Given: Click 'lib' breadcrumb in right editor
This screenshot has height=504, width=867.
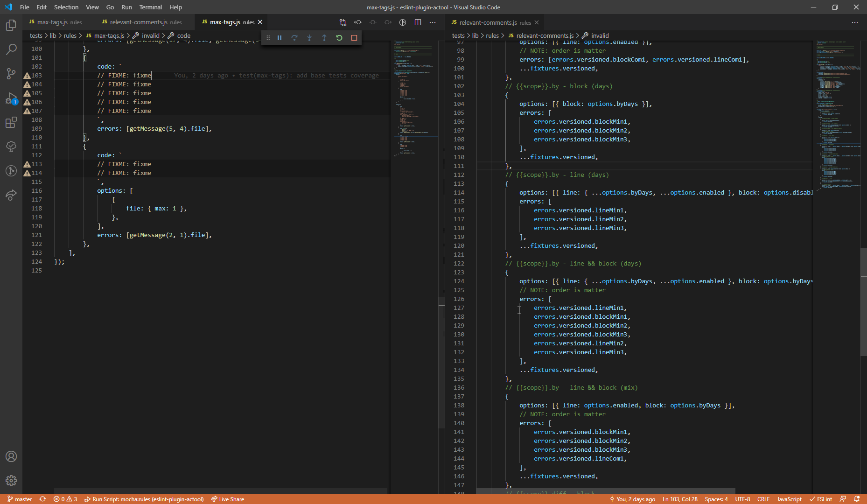Looking at the screenshot, I should (x=475, y=35).
